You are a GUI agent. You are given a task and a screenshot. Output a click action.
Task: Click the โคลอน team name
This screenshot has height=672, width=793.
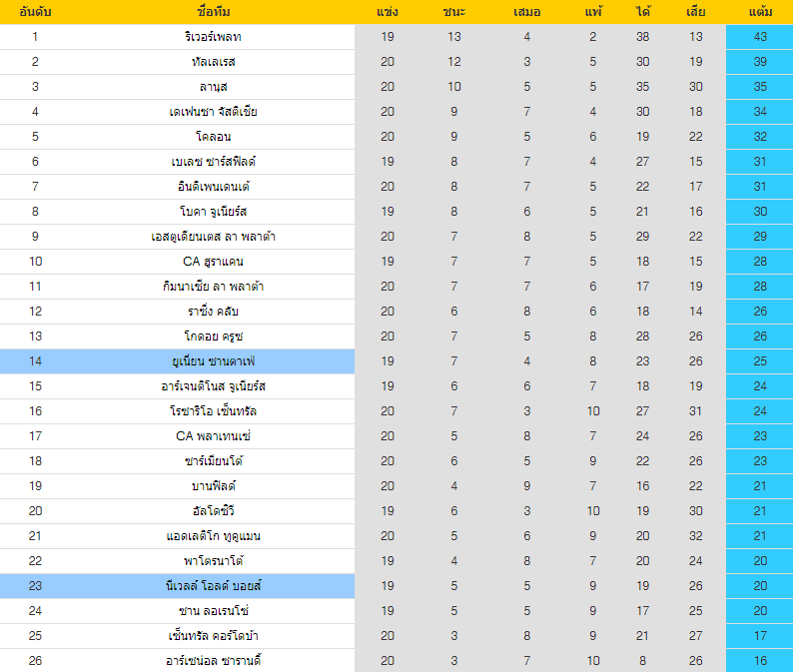213,137
